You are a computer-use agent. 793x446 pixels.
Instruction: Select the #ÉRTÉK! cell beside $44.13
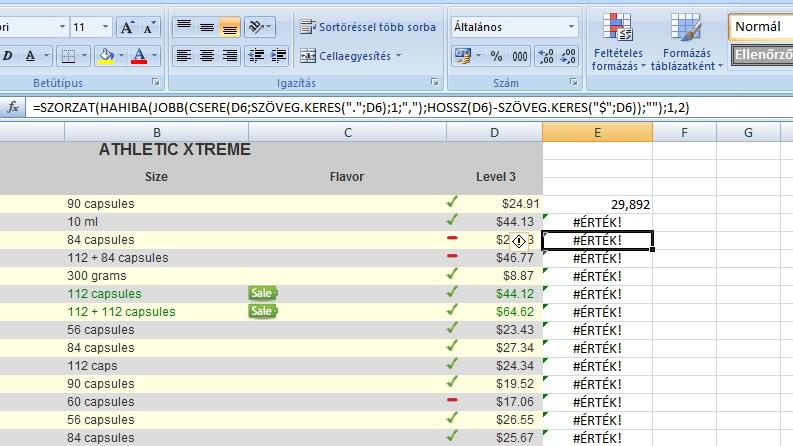click(x=597, y=222)
